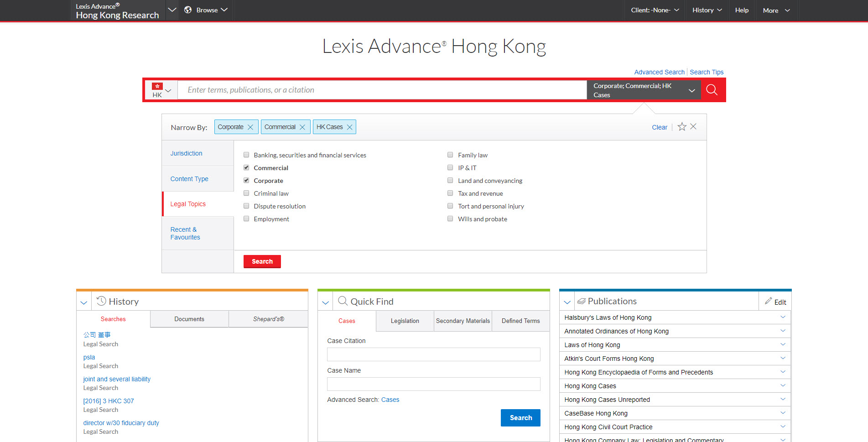868x442 pixels.
Task: Switch to the Shepard's history tab
Action: (x=269, y=319)
